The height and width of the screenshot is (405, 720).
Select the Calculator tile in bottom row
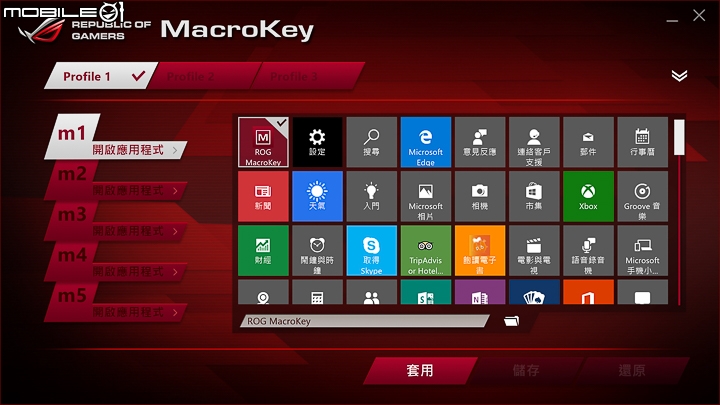click(x=317, y=292)
